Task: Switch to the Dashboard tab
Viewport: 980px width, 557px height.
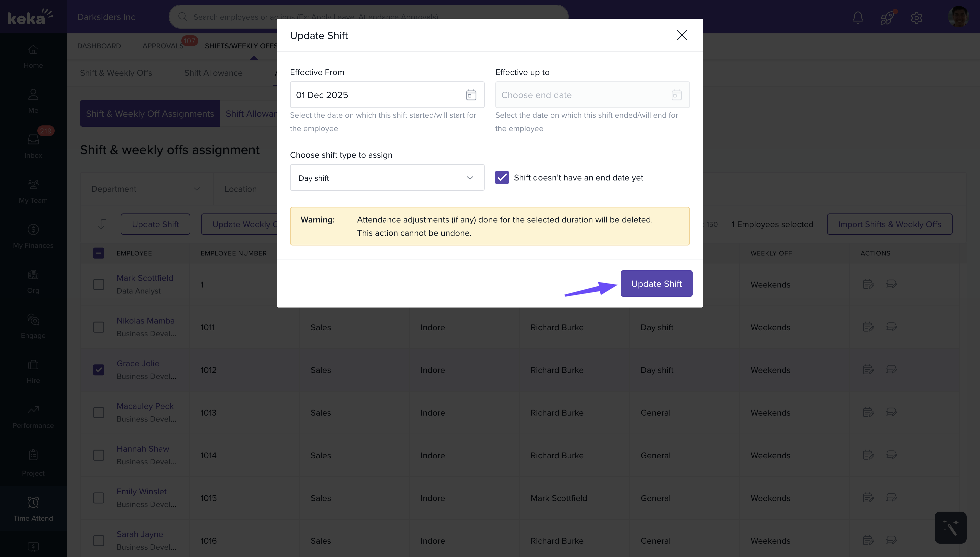Action: pos(99,46)
